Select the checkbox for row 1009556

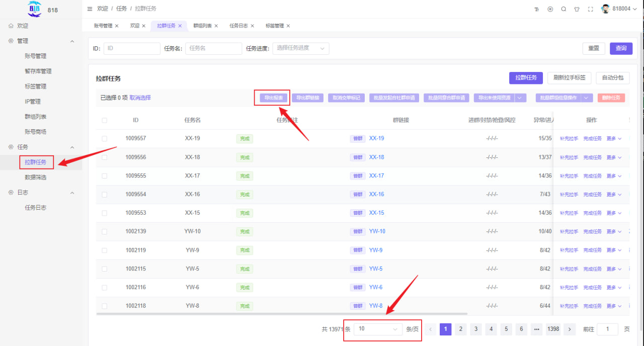[x=105, y=157]
